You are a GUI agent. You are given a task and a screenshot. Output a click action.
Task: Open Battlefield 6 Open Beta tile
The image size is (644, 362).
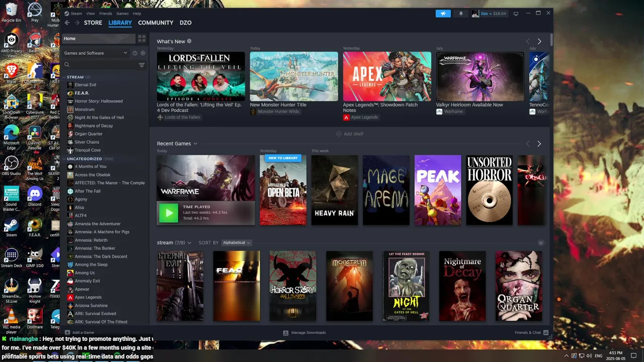(283, 190)
